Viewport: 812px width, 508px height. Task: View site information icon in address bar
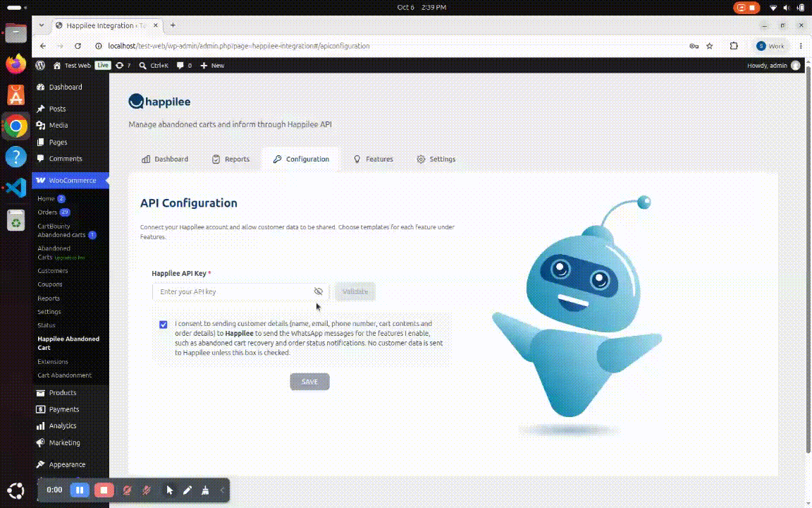[99, 46]
